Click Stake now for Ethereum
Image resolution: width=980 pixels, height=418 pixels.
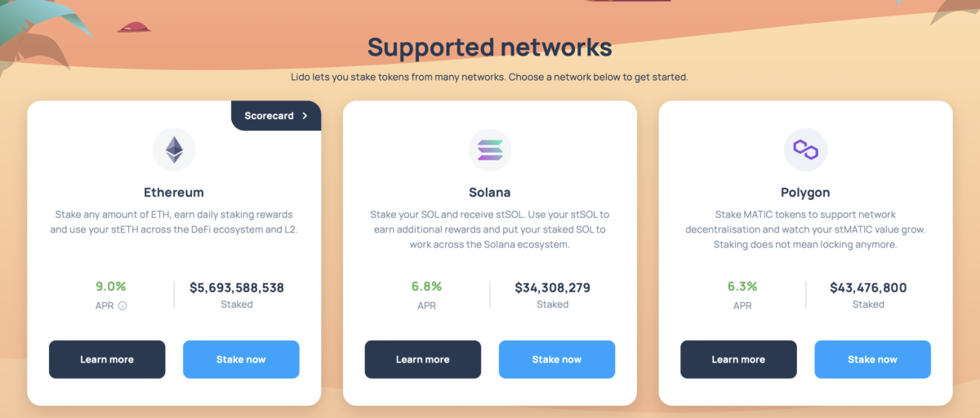pos(241,359)
